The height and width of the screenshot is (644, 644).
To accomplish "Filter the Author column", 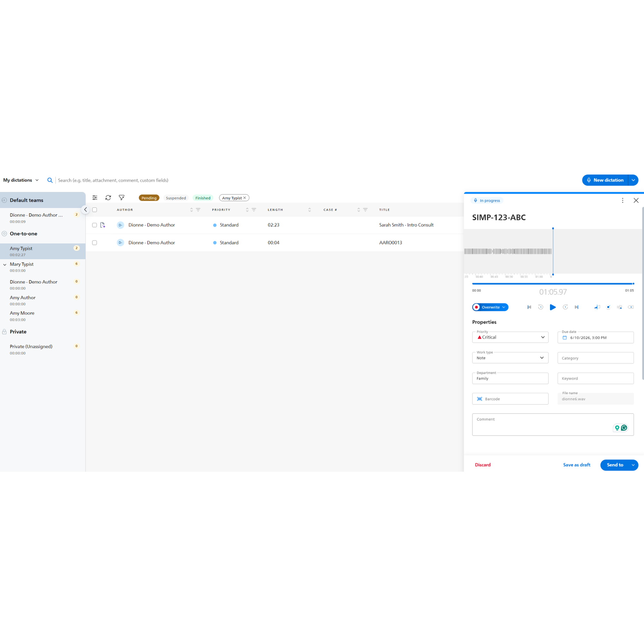I will point(198,210).
